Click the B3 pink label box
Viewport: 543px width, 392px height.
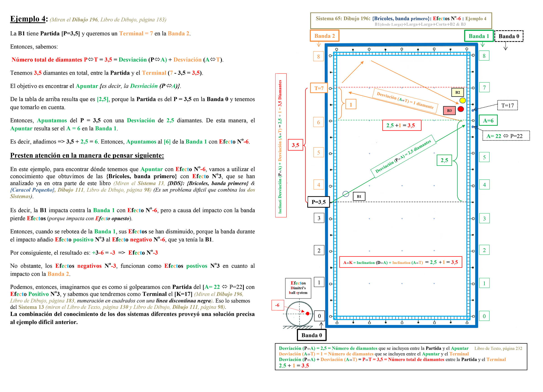tap(449, 111)
